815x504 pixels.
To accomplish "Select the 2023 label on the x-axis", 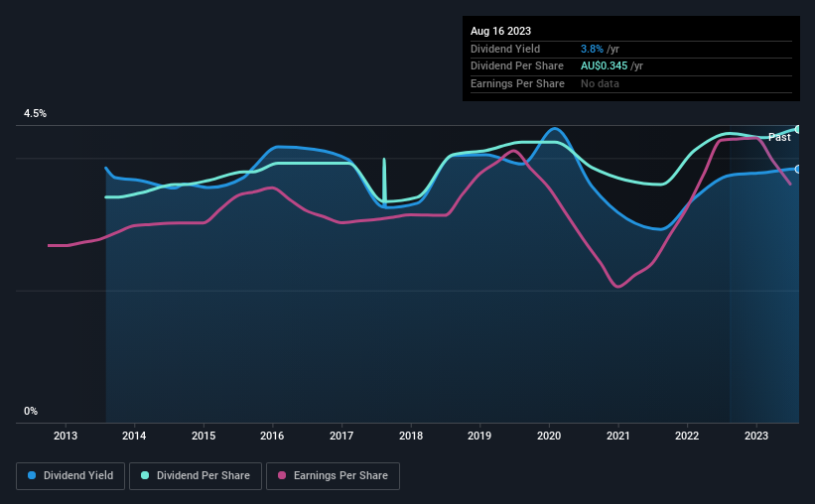I will pos(756,436).
